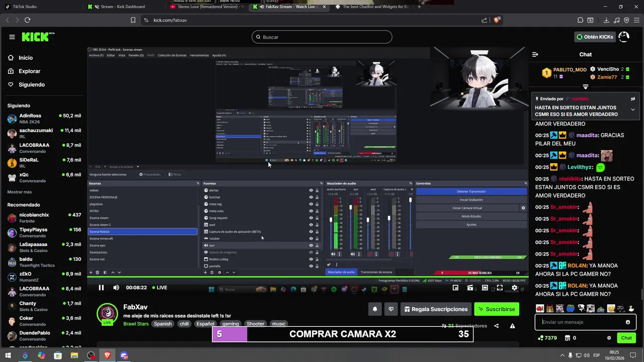Select the gaming tag
Image resolution: width=644 pixels, height=362 pixels.
point(230,324)
